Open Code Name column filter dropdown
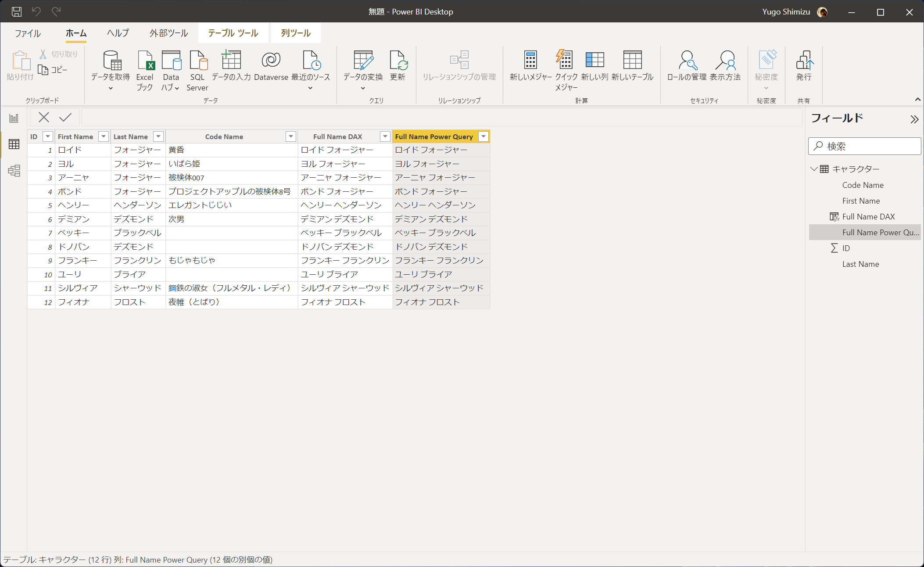This screenshot has height=567, width=924. click(290, 136)
